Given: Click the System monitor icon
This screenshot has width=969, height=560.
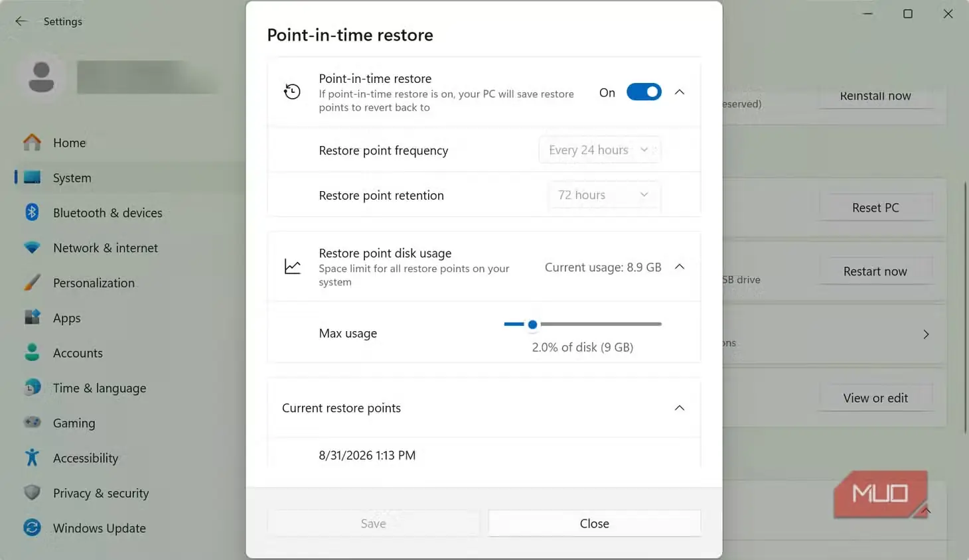Looking at the screenshot, I should click(32, 177).
